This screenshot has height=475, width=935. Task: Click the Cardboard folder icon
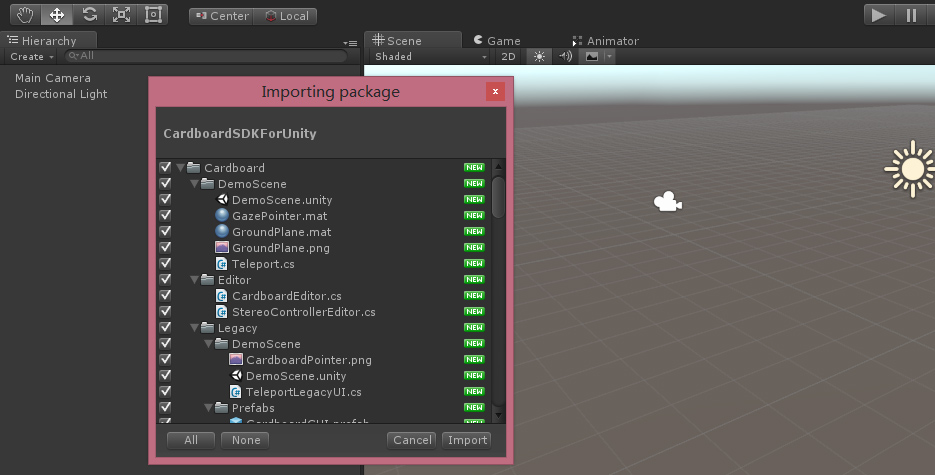193,167
